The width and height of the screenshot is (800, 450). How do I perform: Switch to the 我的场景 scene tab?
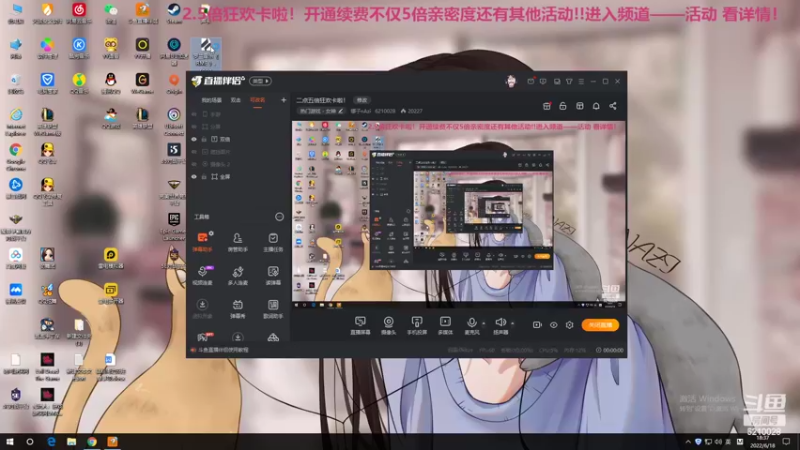212,100
